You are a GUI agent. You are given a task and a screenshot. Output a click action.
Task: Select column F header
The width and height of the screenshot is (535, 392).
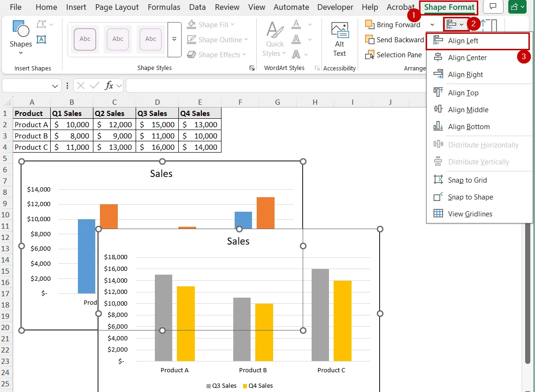click(x=240, y=102)
